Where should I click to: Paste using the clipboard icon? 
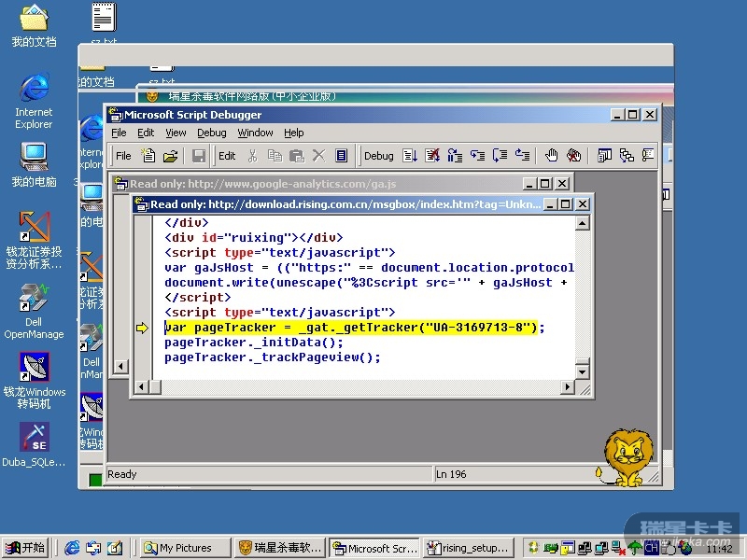(296, 155)
